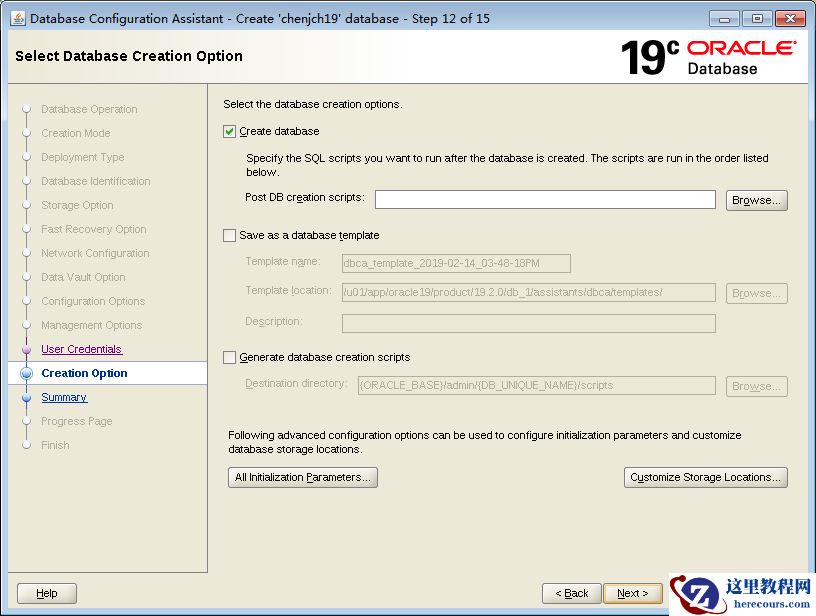Click the Fast Recovery Option step label
This screenshot has width=816, height=616.
[94, 229]
